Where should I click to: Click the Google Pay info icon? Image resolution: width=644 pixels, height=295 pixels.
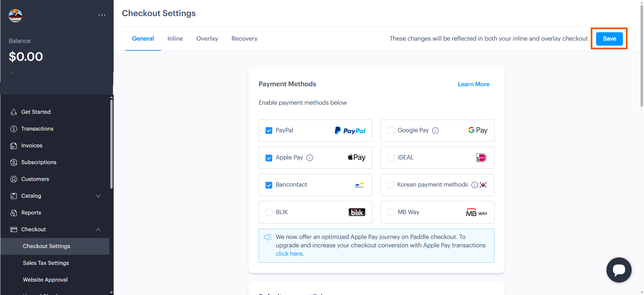435,131
